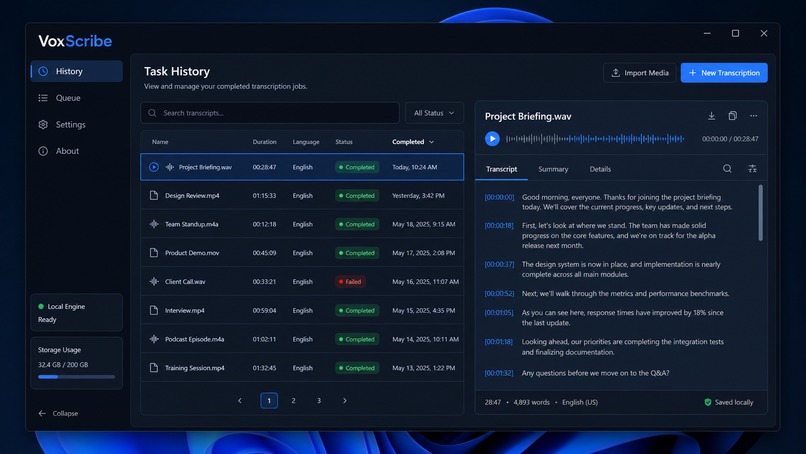Click file icon beside Interview.mp4

pyautogui.click(x=154, y=310)
